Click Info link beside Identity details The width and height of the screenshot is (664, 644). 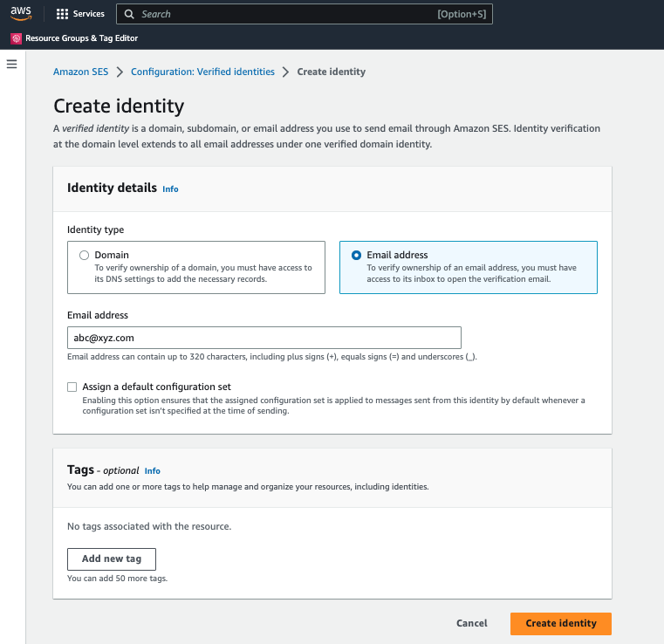coord(170,188)
